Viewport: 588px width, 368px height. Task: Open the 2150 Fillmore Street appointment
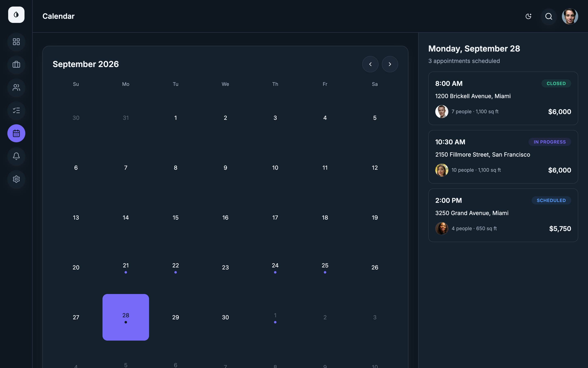503,157
